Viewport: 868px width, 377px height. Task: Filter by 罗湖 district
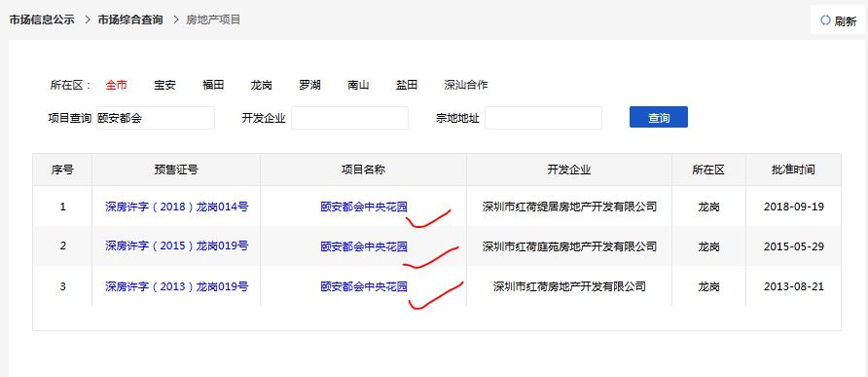[x=309, y=85]
